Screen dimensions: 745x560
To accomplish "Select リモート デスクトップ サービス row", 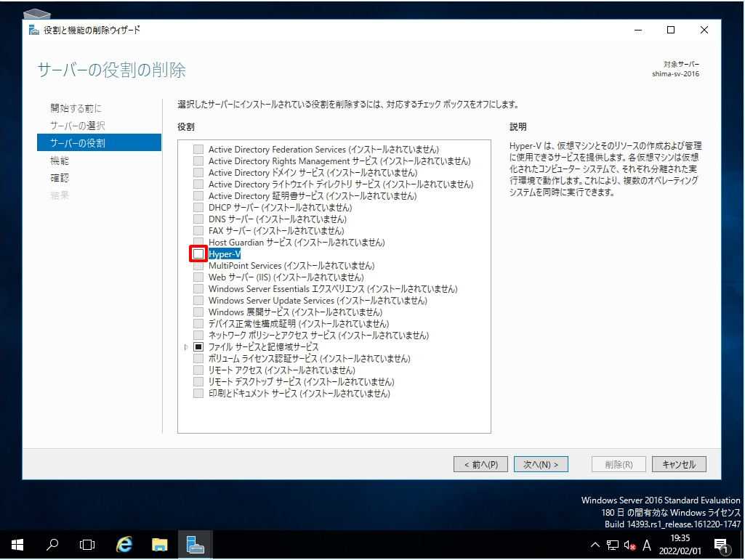I will [301, 382].
